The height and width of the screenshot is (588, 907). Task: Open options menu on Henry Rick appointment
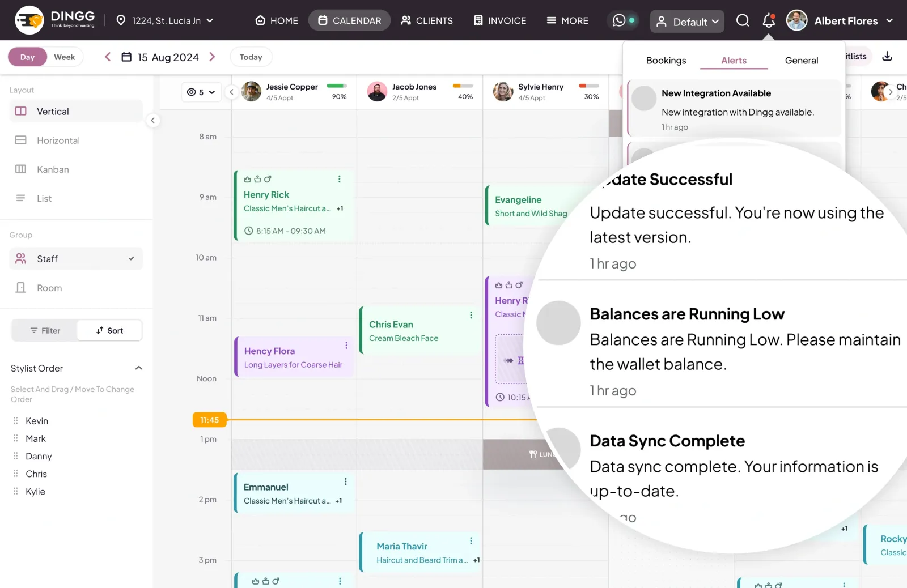click(340, 179)
